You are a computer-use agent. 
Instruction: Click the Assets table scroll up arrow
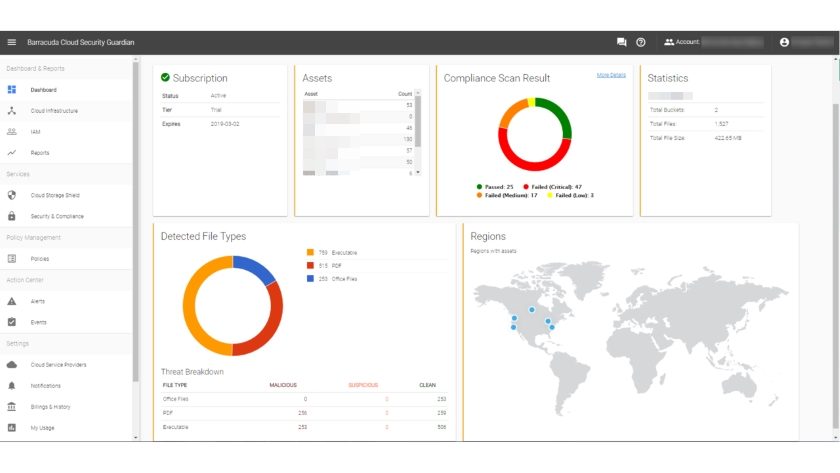point(418,93)
